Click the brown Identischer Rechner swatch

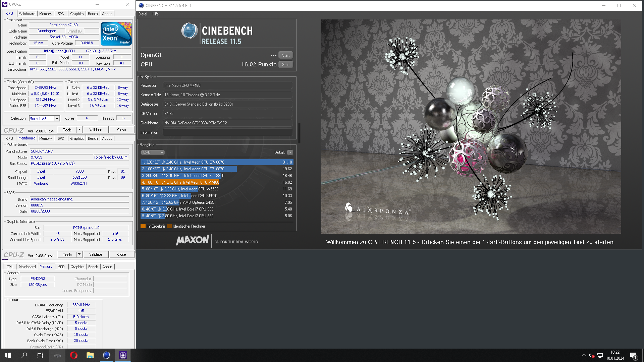[169, 226]
